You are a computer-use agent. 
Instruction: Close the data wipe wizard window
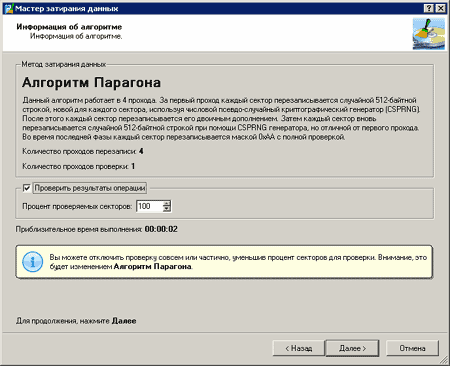[x=440, y=8]
